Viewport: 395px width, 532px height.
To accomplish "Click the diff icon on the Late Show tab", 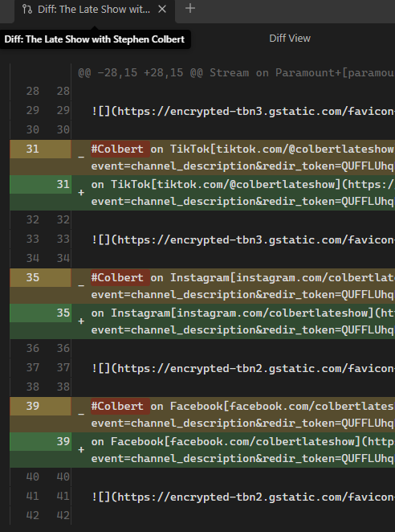I will tap(27, 9).
